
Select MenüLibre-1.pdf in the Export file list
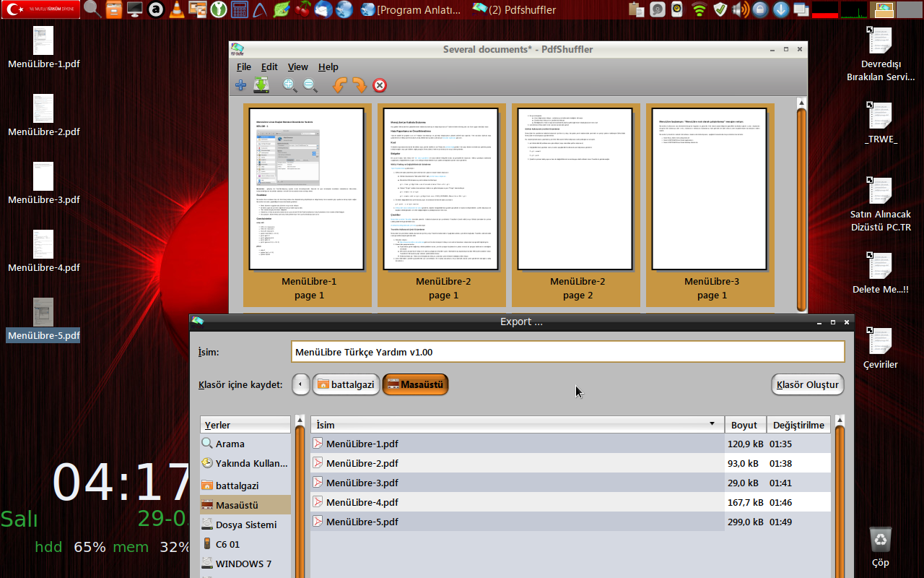click(x=571, y=444)
